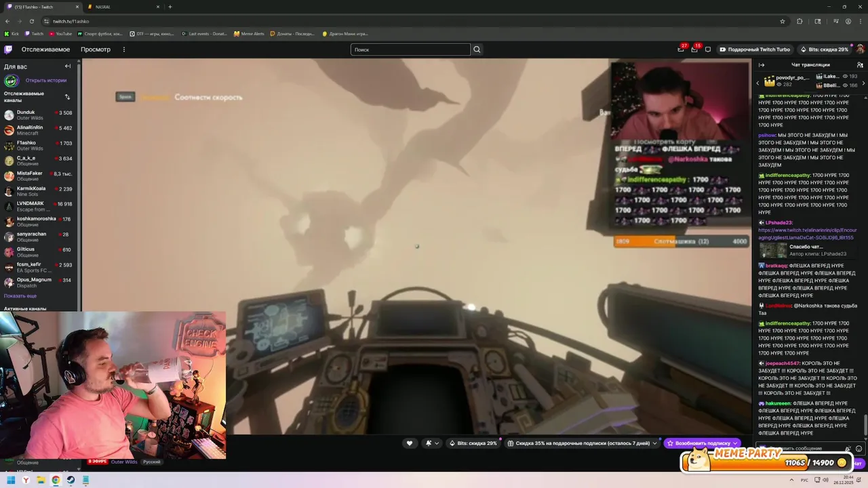Open the LPshade23 clip link in chat

point(806,234)
